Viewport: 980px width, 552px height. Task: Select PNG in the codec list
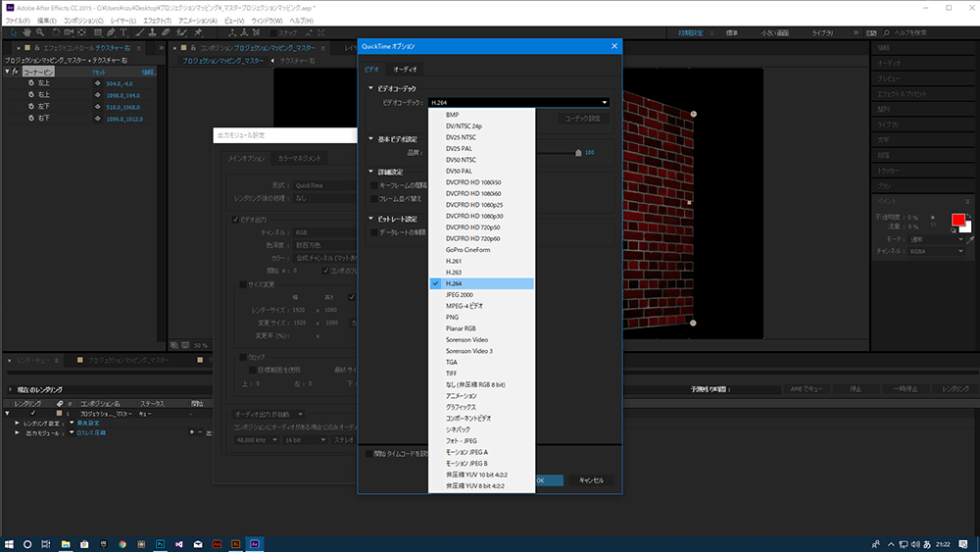point(453,318)
